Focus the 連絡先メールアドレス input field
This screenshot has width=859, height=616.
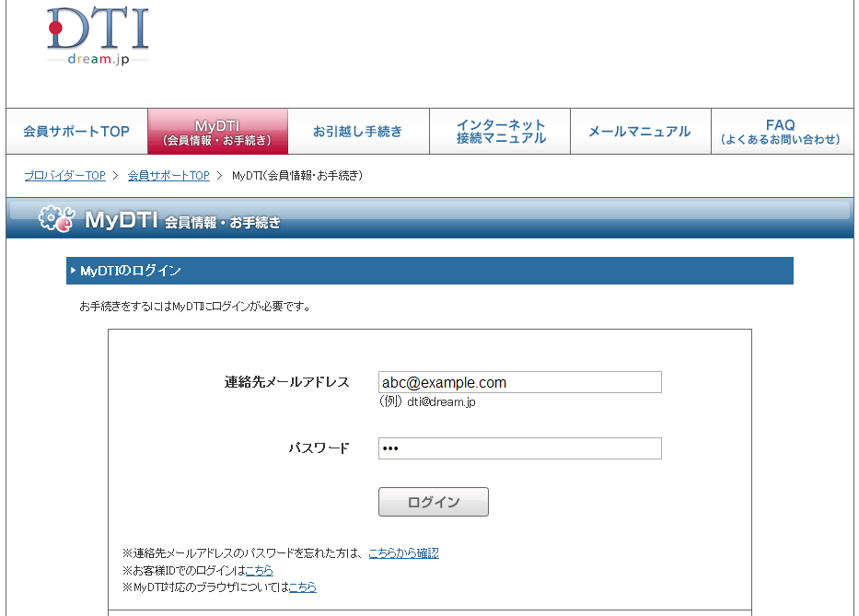(x=520, y=382)
